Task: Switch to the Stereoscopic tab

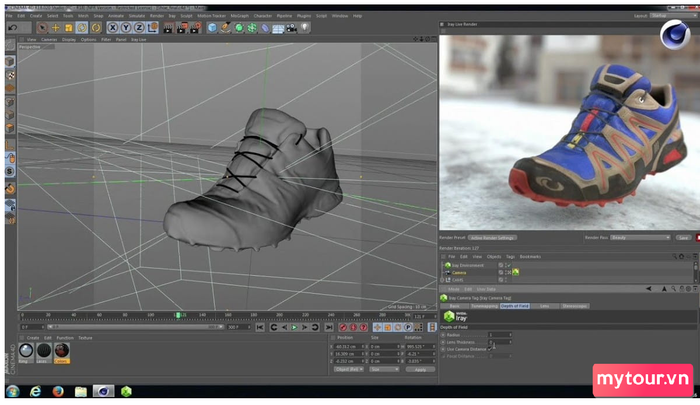Action: 574,306
